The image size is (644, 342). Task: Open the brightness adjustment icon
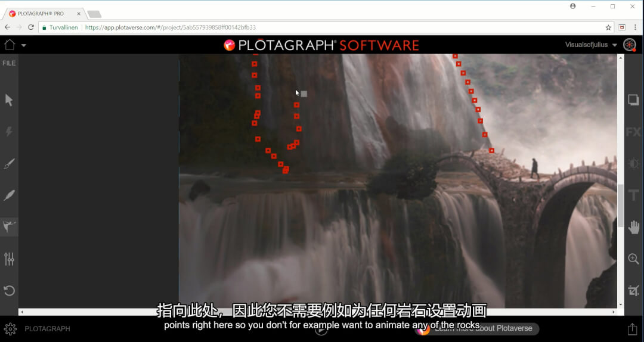pos(633,163)
